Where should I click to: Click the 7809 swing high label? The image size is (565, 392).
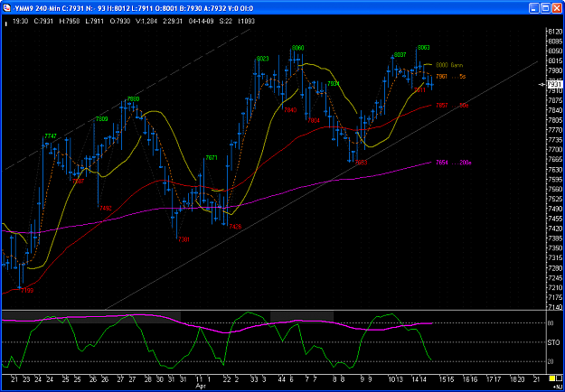pyautogui.click(x=102, y=119)
